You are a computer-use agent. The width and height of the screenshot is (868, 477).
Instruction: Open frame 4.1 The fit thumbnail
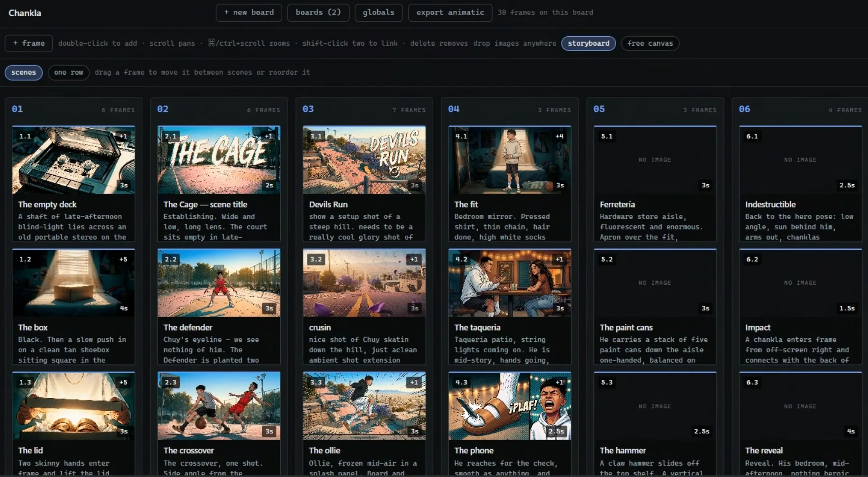(x=510, y=160)
